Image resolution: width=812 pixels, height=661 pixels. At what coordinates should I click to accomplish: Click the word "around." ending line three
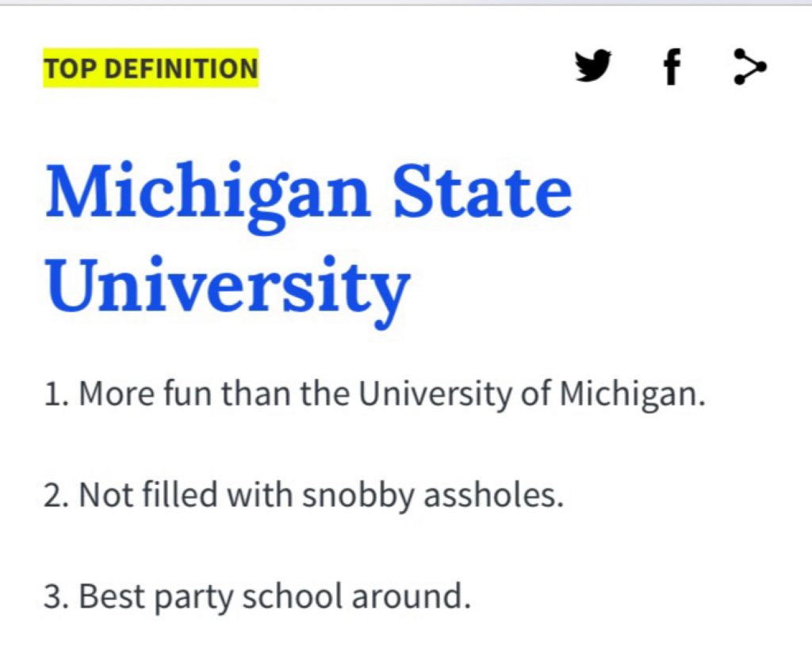click(412, 596)
